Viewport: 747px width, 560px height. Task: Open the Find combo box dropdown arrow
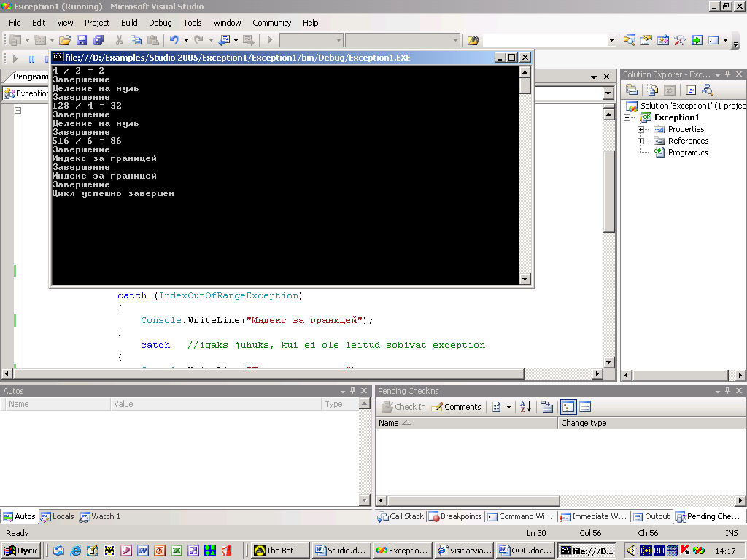(611, 41)
